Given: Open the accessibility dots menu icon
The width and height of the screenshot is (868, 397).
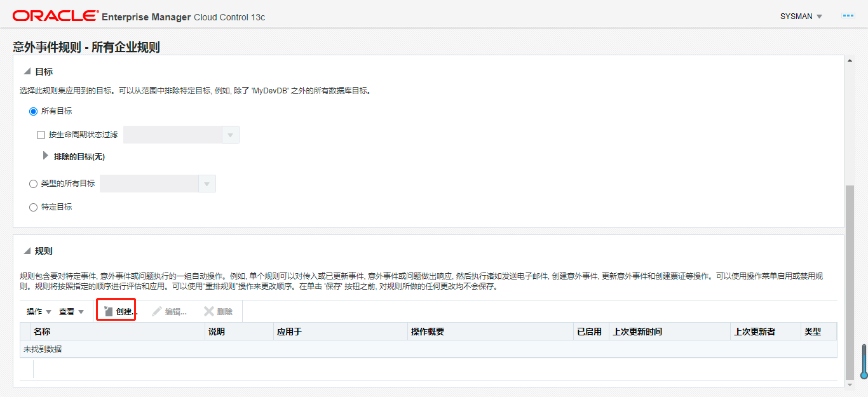Looking at the screenshot, I should point(848,15).
